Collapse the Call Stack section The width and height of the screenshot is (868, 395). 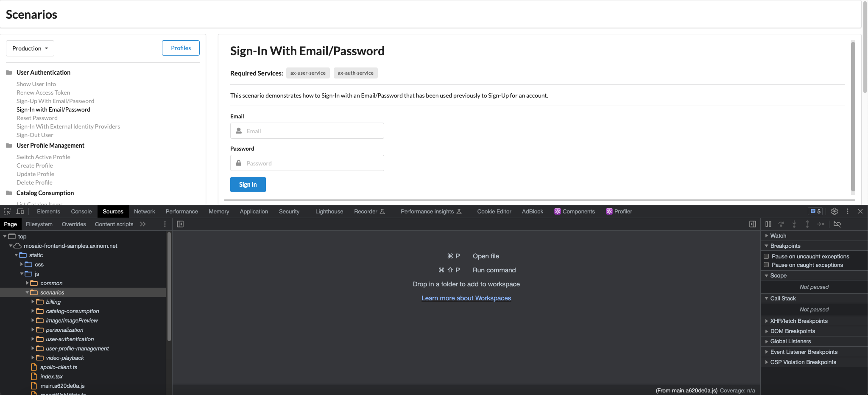782,298
